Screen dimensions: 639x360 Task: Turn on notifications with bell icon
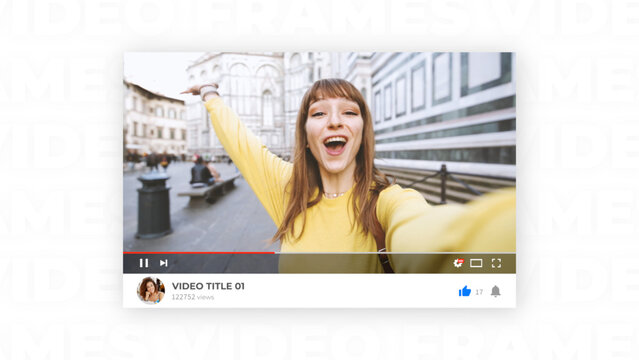(495, 291)
